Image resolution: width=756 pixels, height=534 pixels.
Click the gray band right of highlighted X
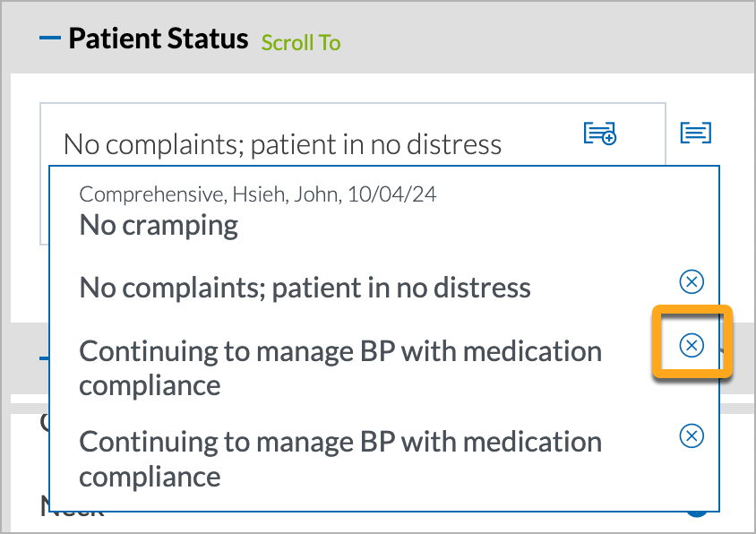(x=745, y=357)
